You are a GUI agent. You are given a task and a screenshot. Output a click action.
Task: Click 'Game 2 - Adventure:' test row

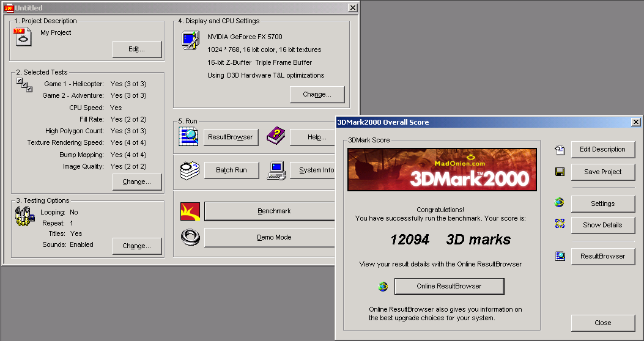(94, 95)
